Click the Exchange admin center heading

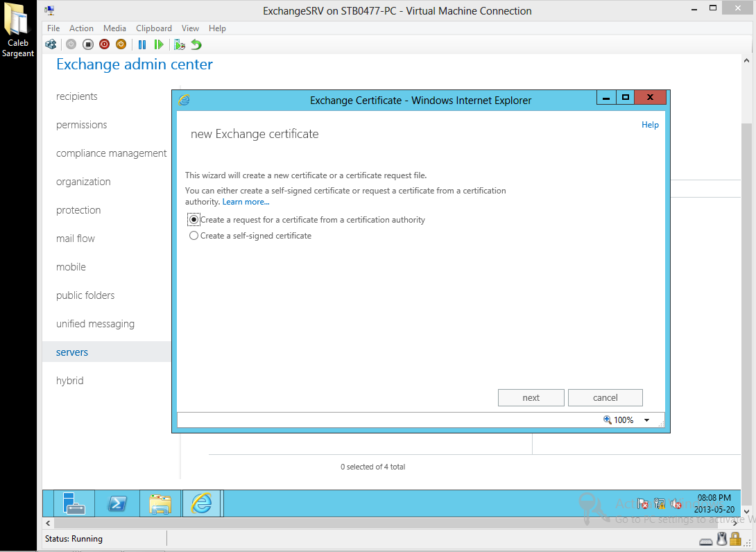pyautogui.click(x=135, y=64)
